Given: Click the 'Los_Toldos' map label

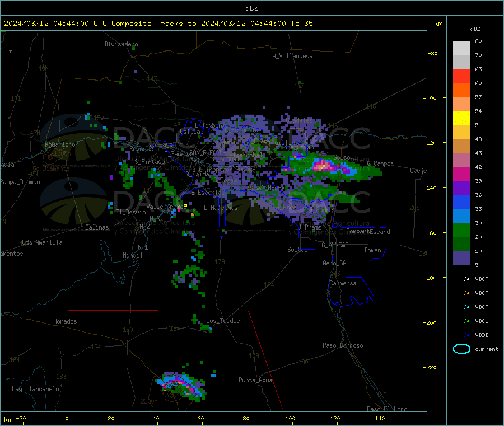Looking at the screenshot, I should (x=223, y=321).
